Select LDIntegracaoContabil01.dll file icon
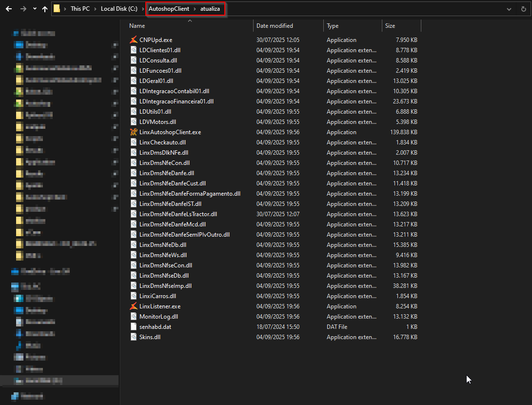532x405 pixels. click(134, 91)
